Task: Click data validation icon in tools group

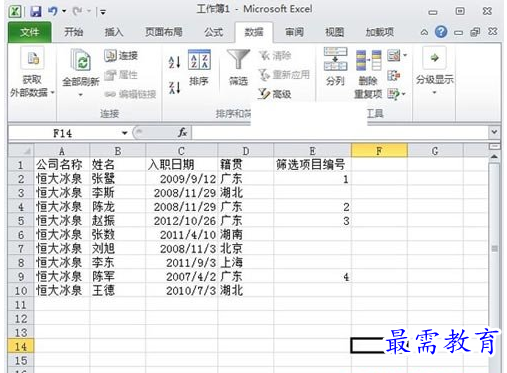Action: [394, 55]
